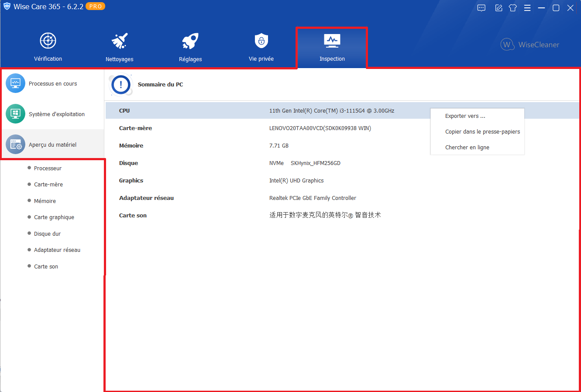Click the PRO badge in title
The image size is (581, 392).
(x=96, y=6)
